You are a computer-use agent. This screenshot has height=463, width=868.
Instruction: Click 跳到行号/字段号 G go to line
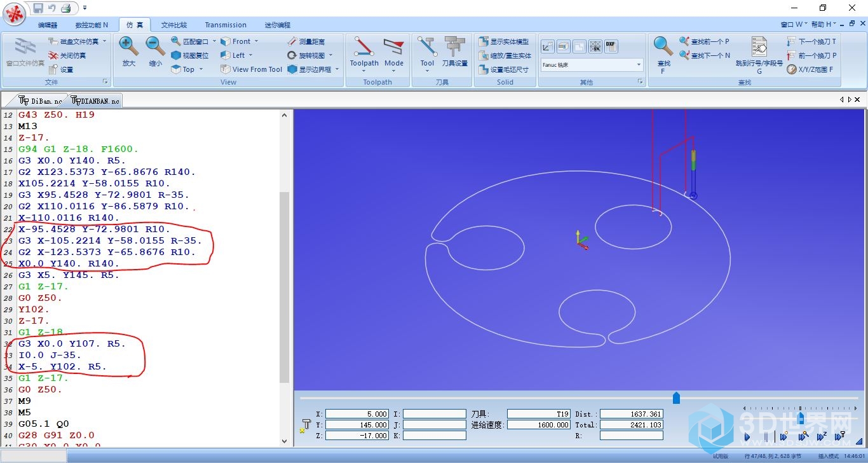[x=759, y=54]
